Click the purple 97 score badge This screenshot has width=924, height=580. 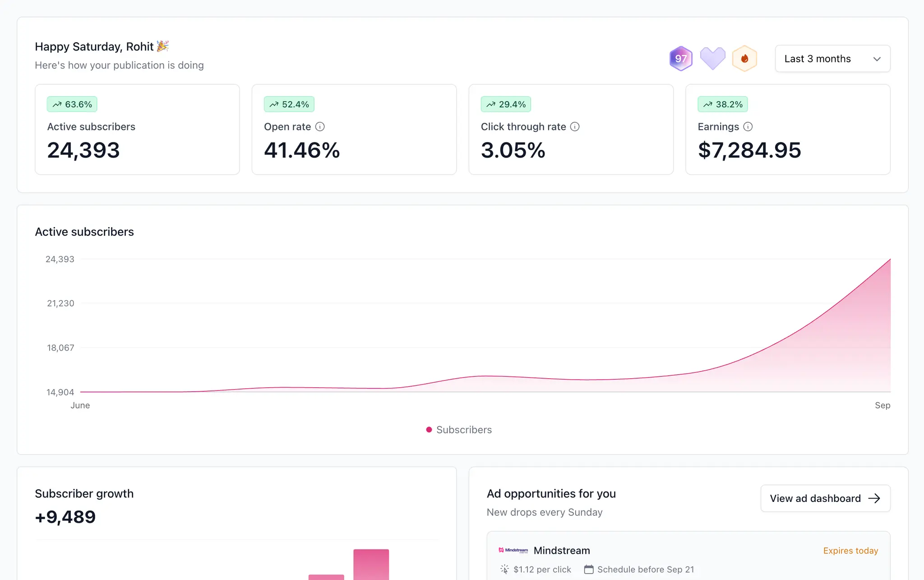click(x=681, y=59)
